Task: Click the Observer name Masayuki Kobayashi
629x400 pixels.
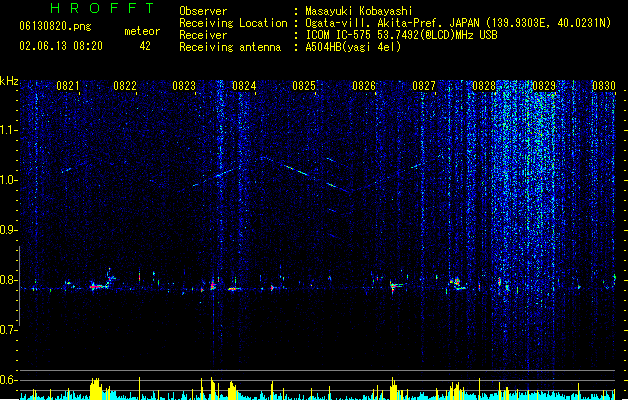Action: pos(359,11)
